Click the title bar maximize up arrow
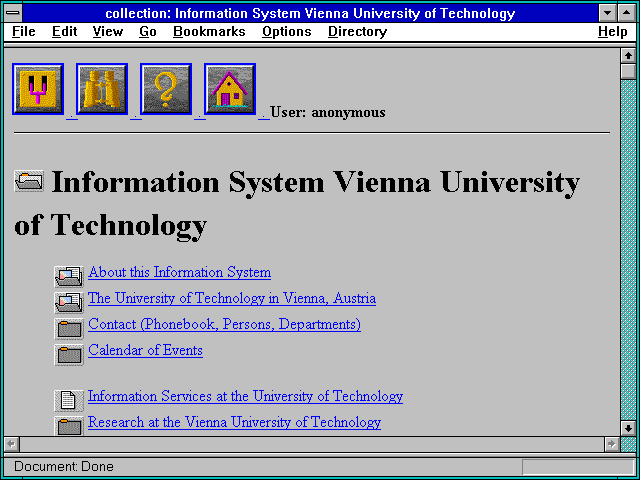The image size is (640, 480). (x=627, y=13)
